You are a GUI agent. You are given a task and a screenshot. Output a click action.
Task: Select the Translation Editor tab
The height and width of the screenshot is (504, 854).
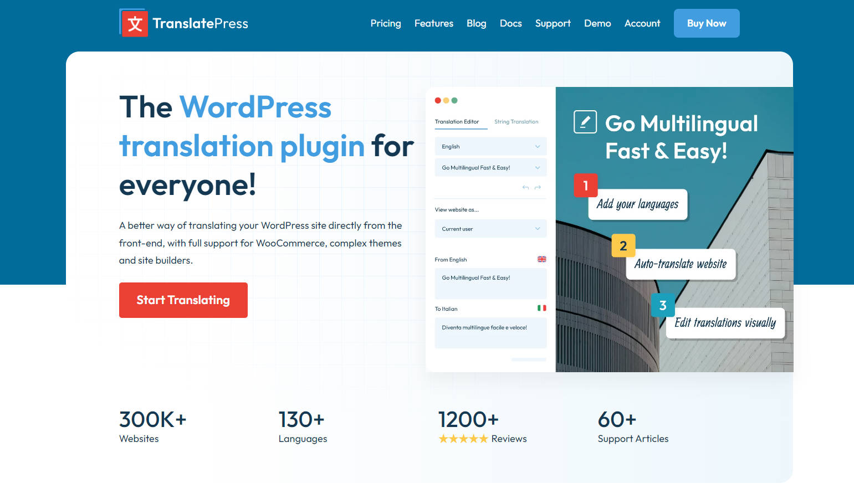click(x=457, y=122)
